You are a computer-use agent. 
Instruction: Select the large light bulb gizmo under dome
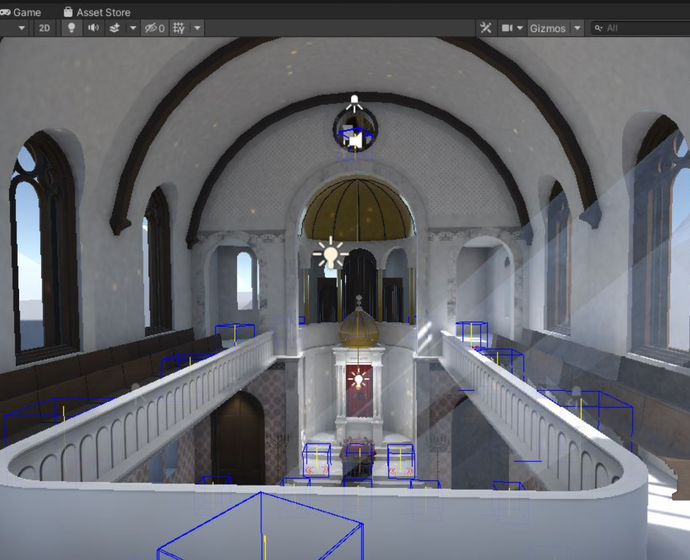[x=330, y=253]
